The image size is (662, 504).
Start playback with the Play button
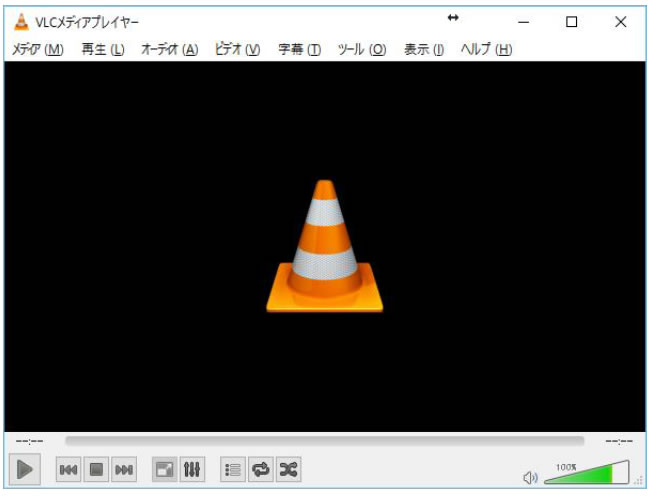point(25,469)
